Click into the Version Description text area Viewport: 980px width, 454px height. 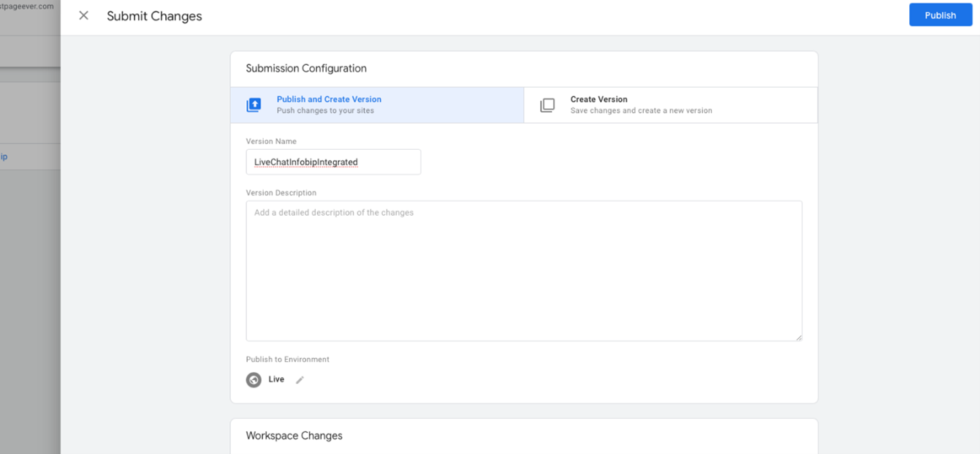click(523, 270)
